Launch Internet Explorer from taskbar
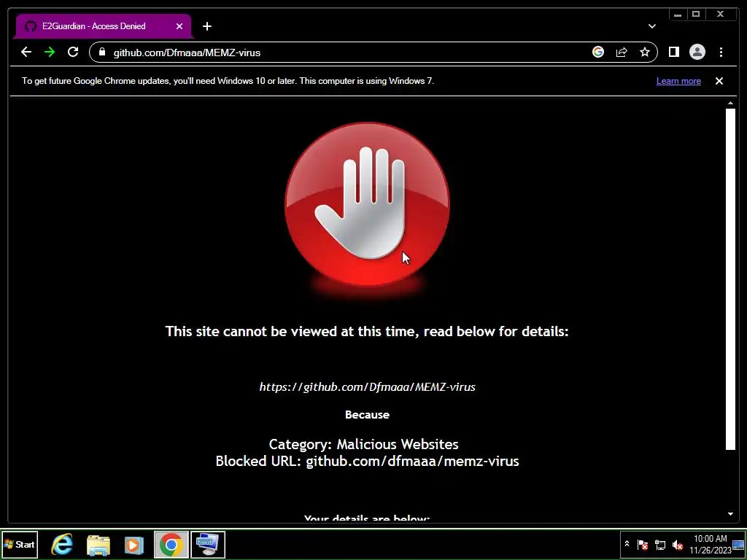Image resolution: width=747 pixels, height=560 pixels. tap(62, 544)
